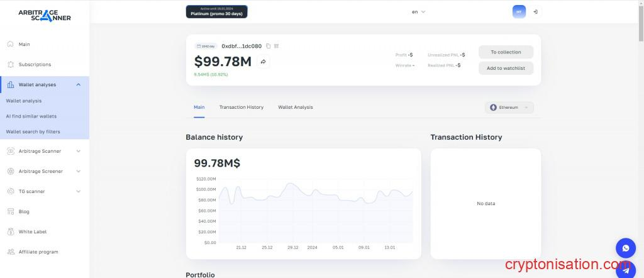Switch to the Main tab
Viewport: 644px width, 278px height.
pyautogui.click(x=199, y=107)
